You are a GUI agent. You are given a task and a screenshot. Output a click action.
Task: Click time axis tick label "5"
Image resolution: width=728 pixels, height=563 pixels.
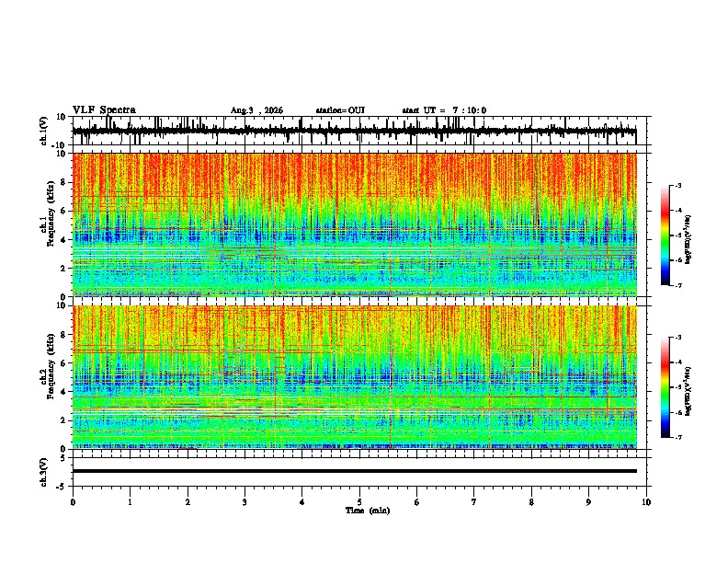click(x=359, y=502)
